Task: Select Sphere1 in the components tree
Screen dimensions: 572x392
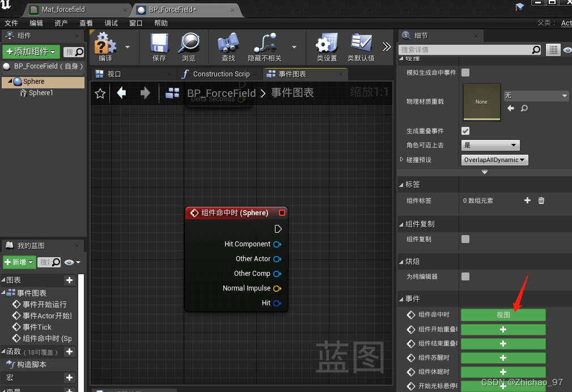Action: click(41, 93)
